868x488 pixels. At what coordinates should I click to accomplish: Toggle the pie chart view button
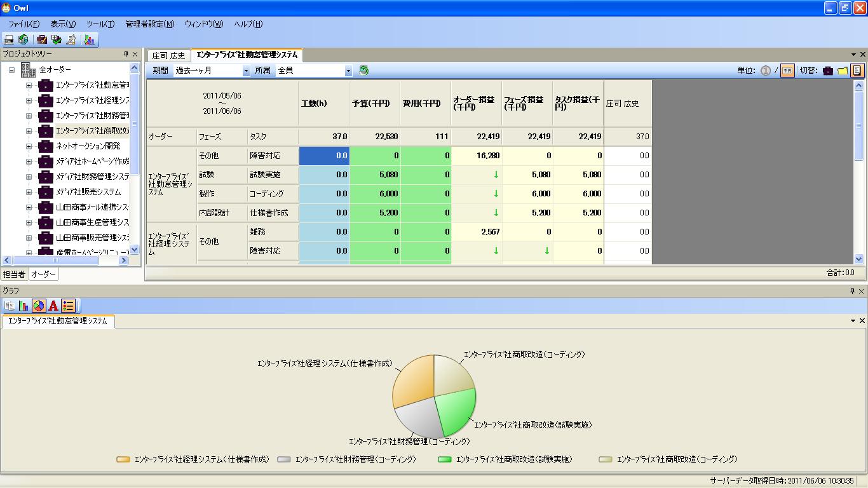tap(39, 306)
